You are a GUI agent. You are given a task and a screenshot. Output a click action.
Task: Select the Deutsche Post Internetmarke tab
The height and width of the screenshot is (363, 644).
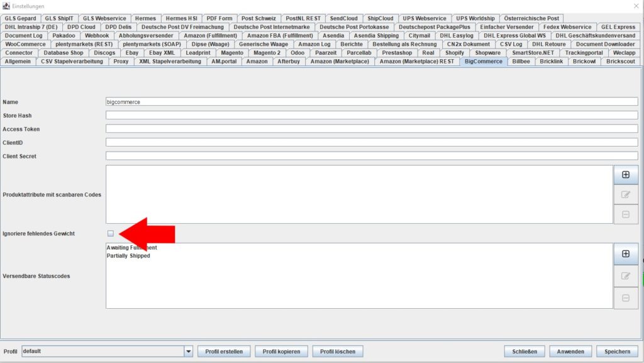click(x=272, y=26)
